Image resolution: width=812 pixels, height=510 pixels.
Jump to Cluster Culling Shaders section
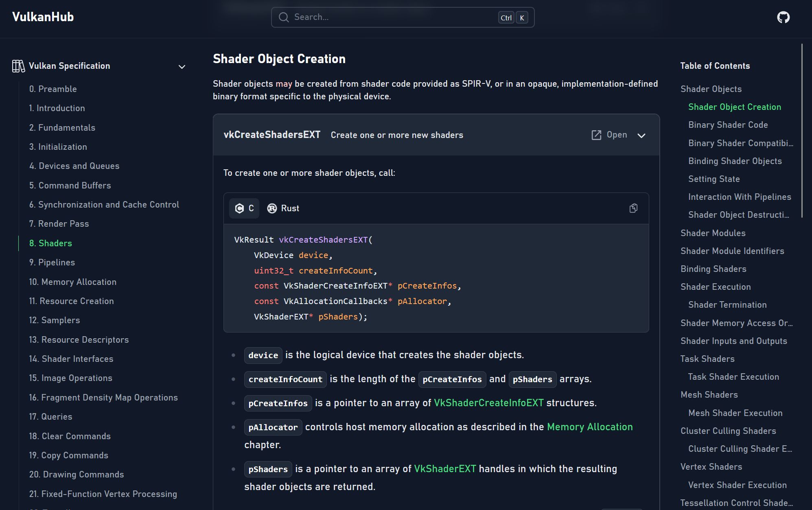point(728,431)
